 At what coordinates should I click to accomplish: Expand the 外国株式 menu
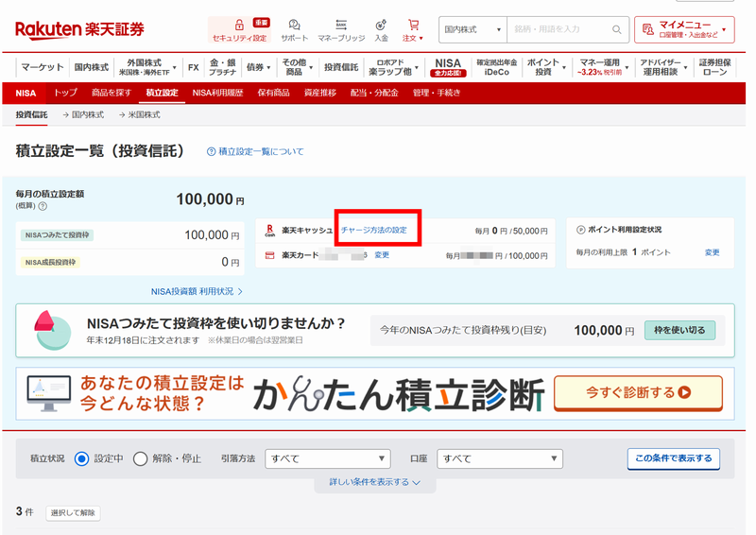(x=147, y=67)
